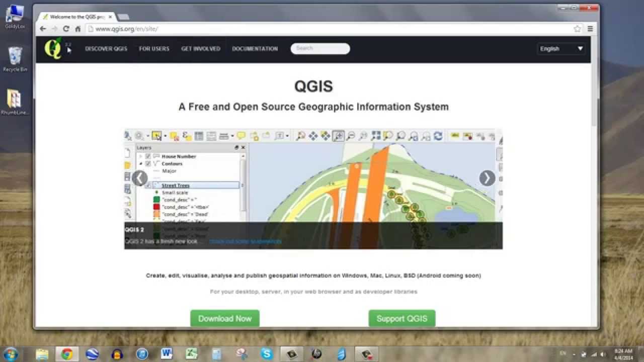The image size is (644, 362).
Task: Click the 'Create, edit, visualise, analyse' sentence
Action: click(x=313, y=276)
